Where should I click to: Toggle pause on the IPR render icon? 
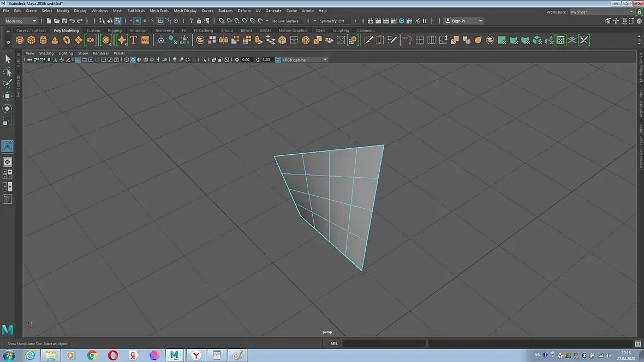425,21
